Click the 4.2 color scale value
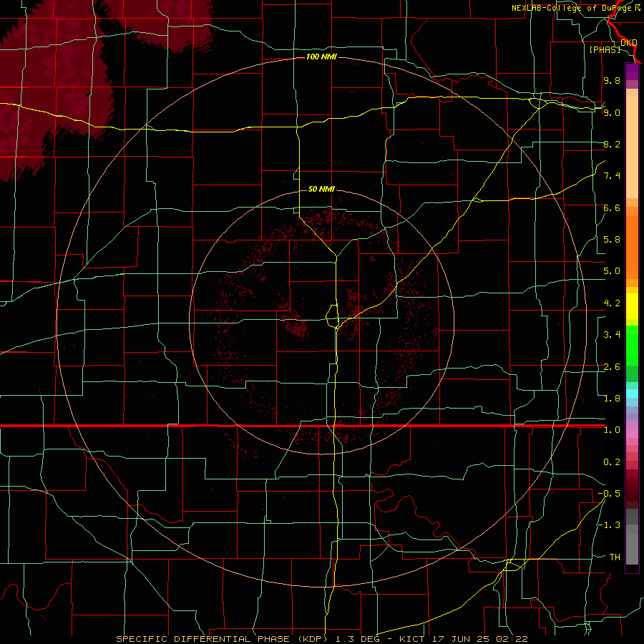Image resolution: width=644 pixels, height=644 pixels. point(612,303)
